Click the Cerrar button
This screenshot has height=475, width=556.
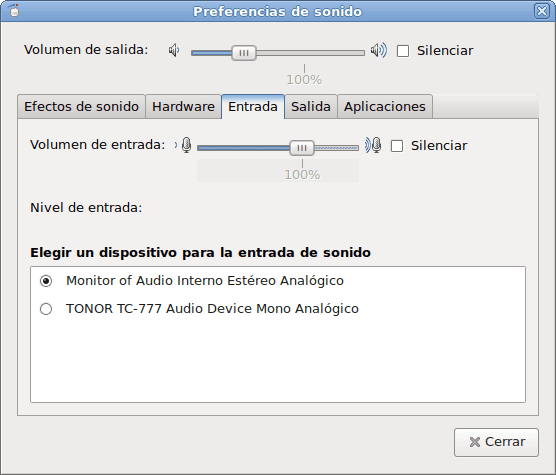496,442
